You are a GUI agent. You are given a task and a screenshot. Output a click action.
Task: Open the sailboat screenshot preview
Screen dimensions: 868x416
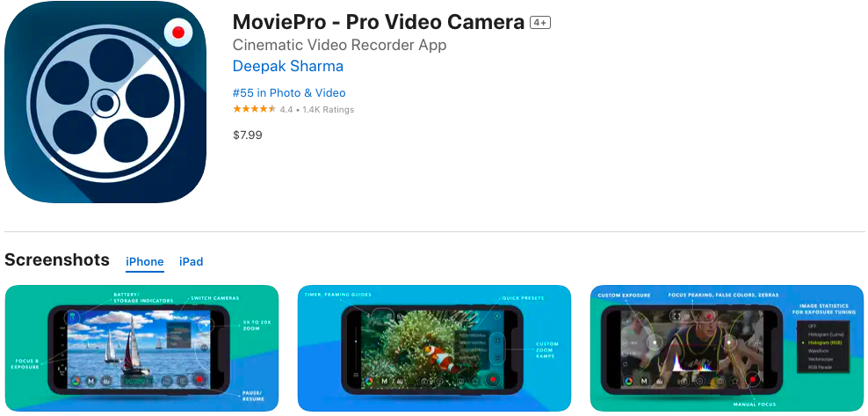pos(141,348)
